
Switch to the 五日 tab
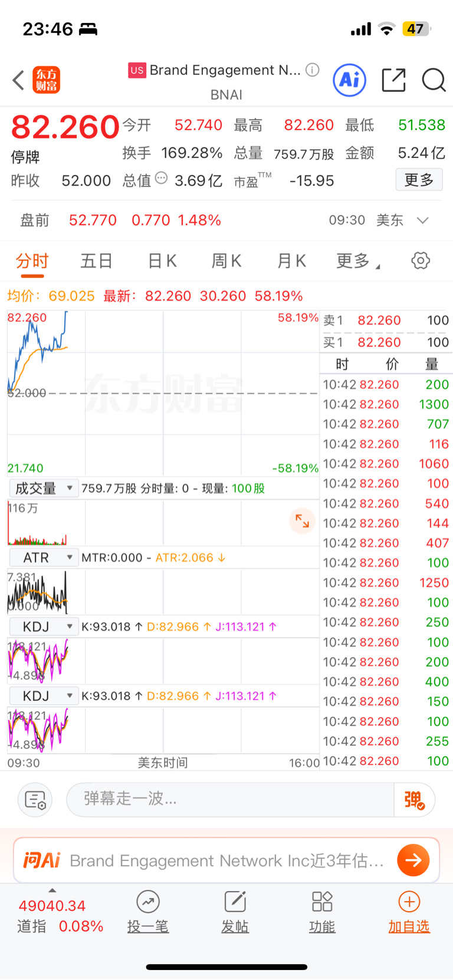[x=96, y=260]
